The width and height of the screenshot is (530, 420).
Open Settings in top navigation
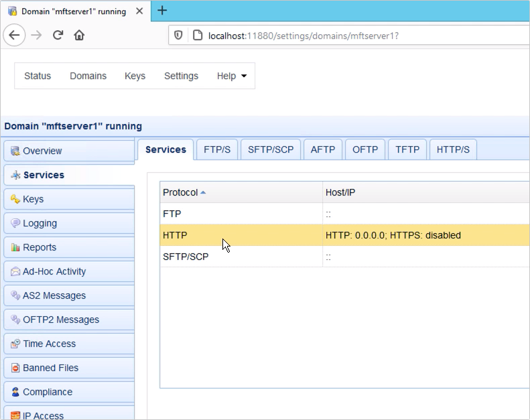click(181, 76)
